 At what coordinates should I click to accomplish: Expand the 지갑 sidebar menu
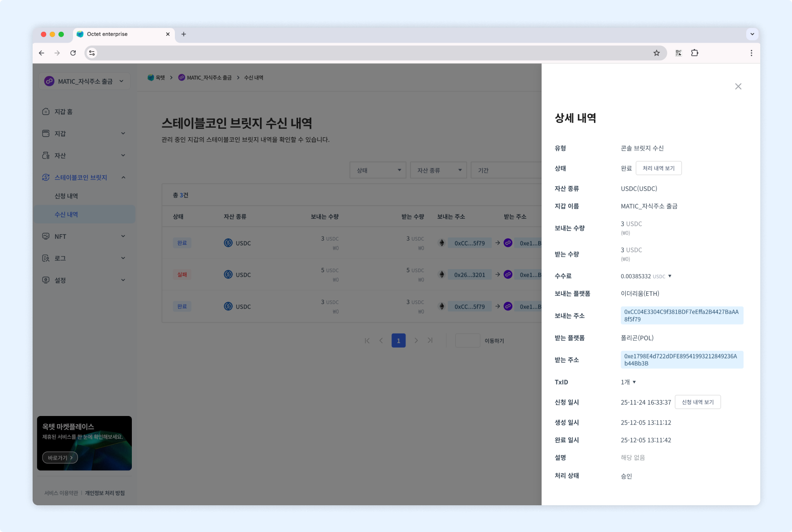pos(84,133)
